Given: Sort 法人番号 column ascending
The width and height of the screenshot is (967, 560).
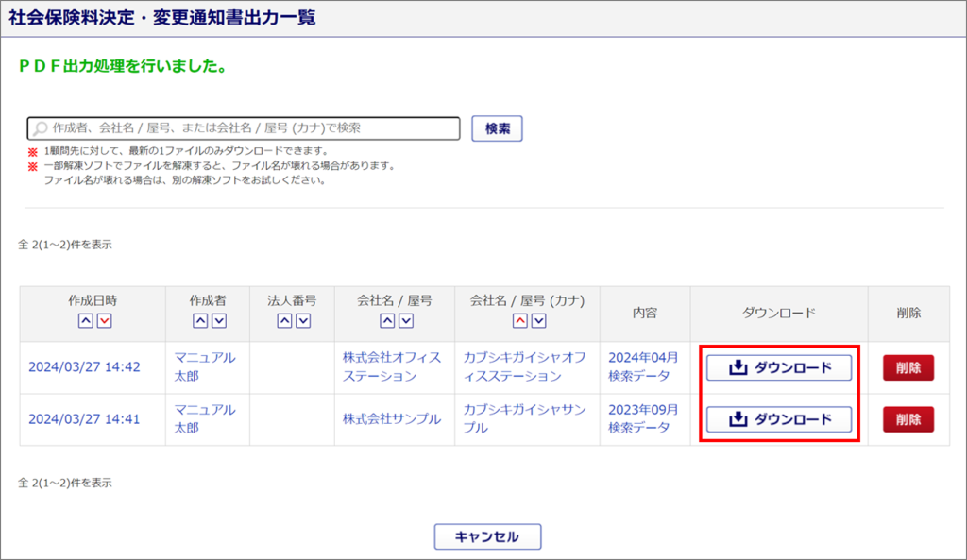Looking at the screenshot, I should (284, 321).
